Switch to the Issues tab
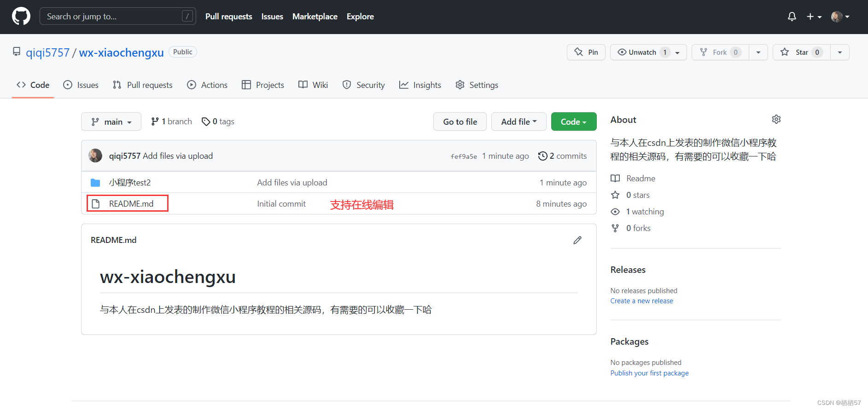Viewport: 868px width, 410px height. click(81, 85)
